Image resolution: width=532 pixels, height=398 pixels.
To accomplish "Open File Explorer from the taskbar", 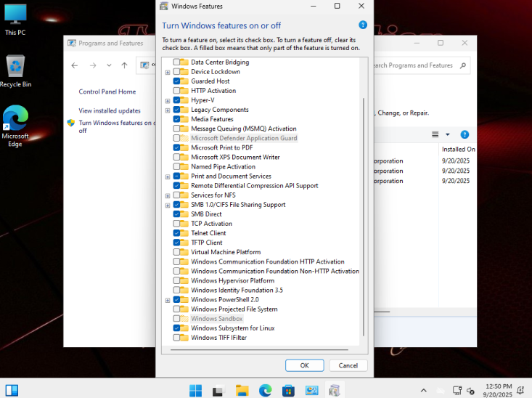I will tap(242, 391).
